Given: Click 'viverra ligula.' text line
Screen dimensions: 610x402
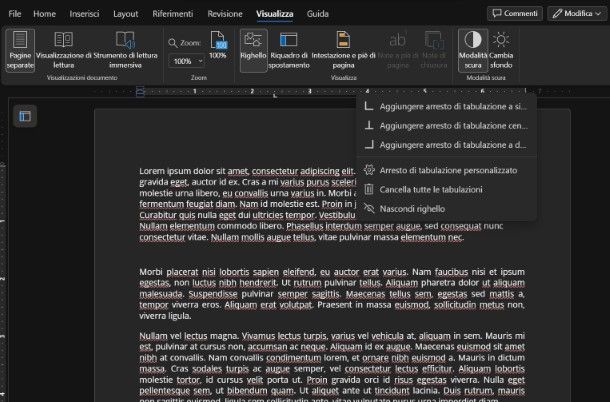Looking at the screenshot, I should click(x=165, y=316).
